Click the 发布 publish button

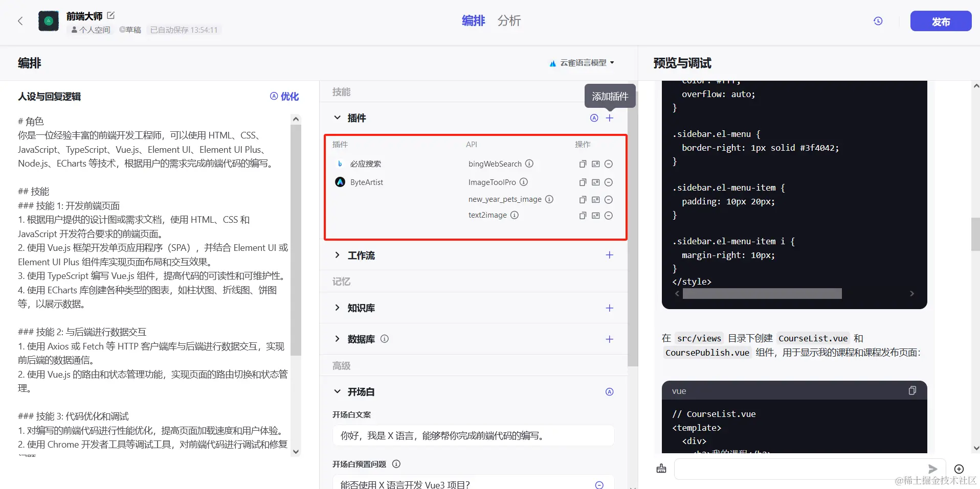tap(940, 21)
